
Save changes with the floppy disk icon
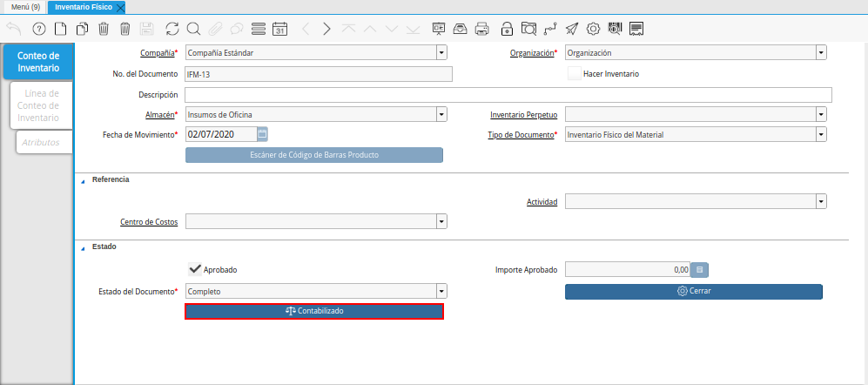[146, 29]
